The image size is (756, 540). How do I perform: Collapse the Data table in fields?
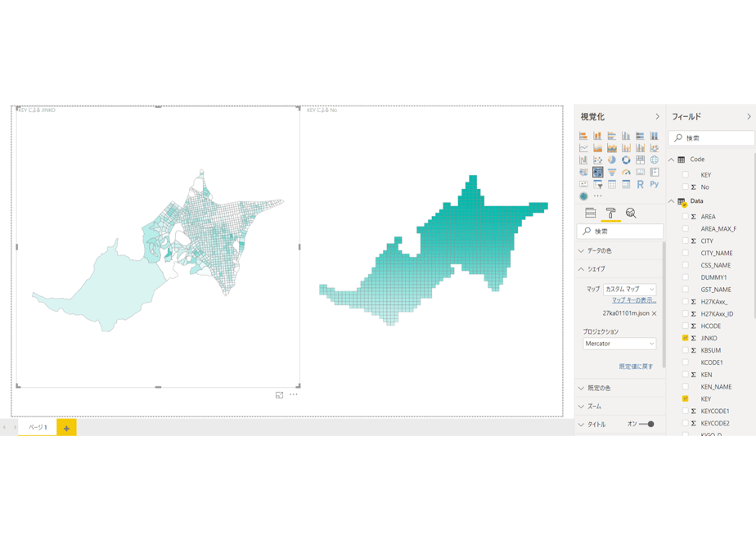click(671, 201)
